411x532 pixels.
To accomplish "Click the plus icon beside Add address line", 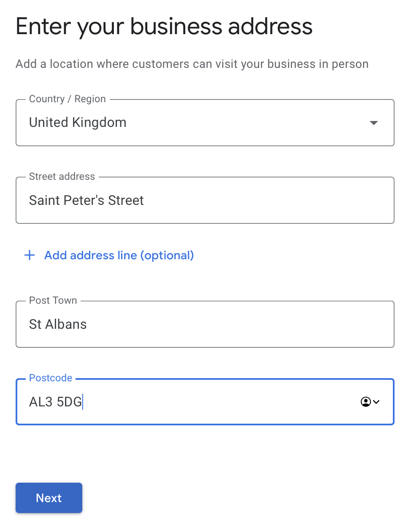I will [30, 255].
